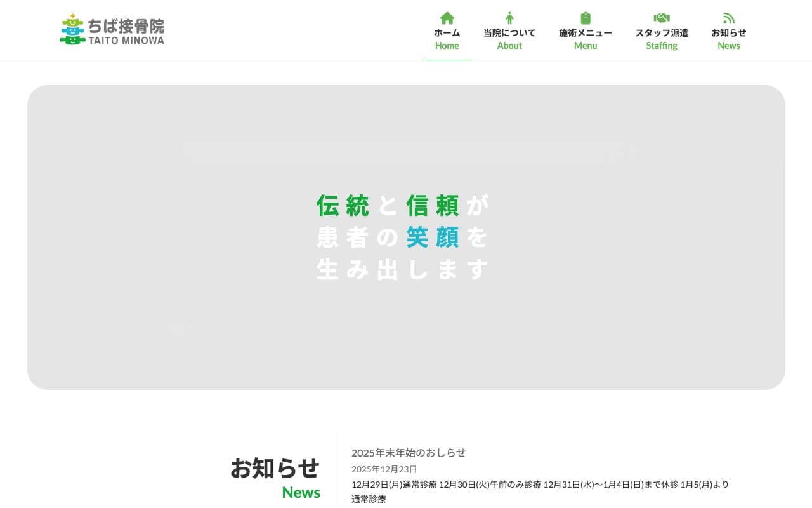Click the green "About" English label
The width and height of the screenshot is (812, 508).
pos(509,46)
